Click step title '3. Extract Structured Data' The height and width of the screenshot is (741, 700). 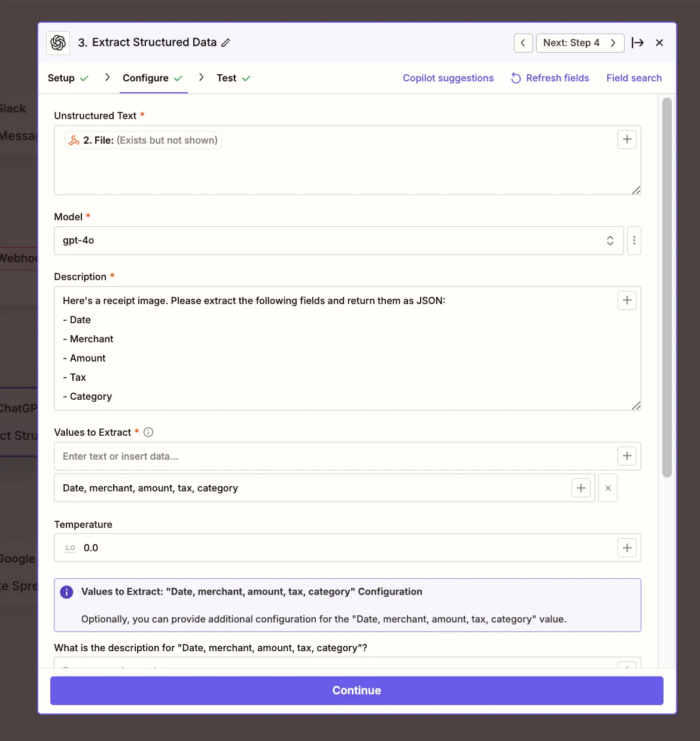147,42
